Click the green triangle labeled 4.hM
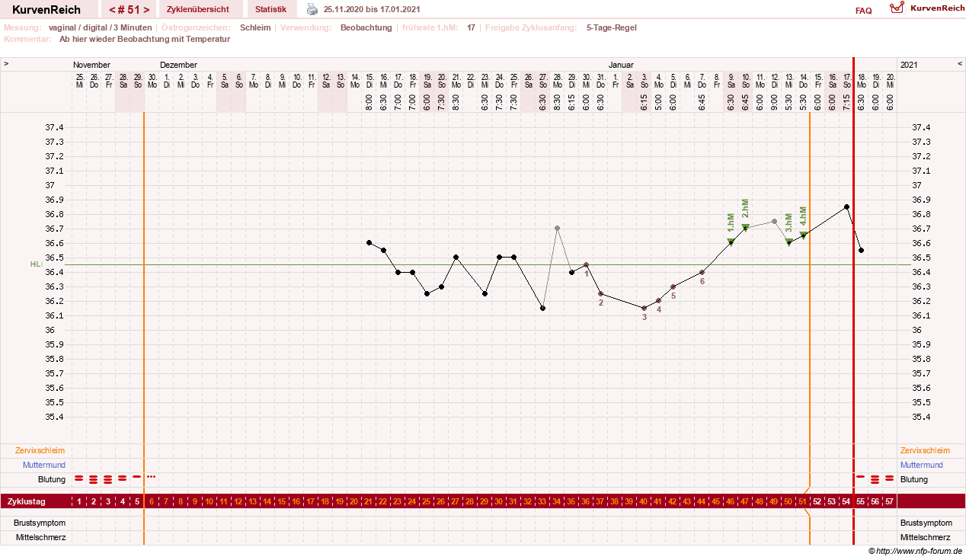966x560 pixels. point(804,235)
